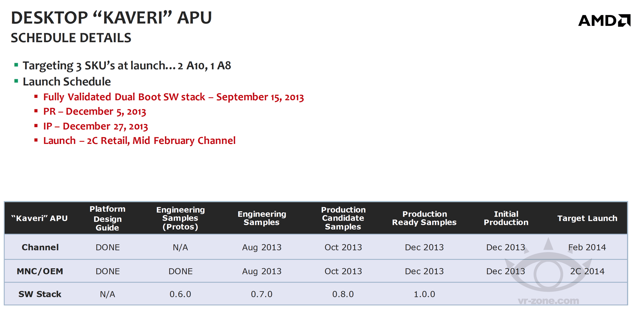Click the vr-zone.com watermark text

[548, 301]
